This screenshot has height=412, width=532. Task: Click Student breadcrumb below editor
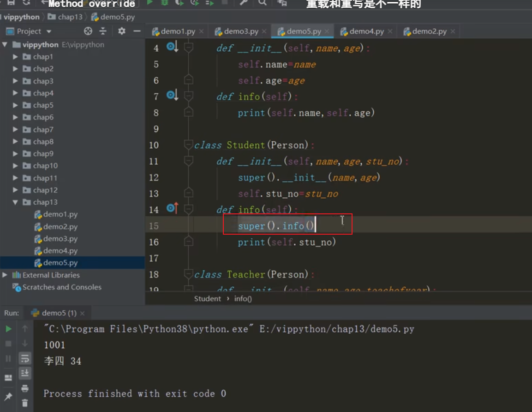[207, 298]
